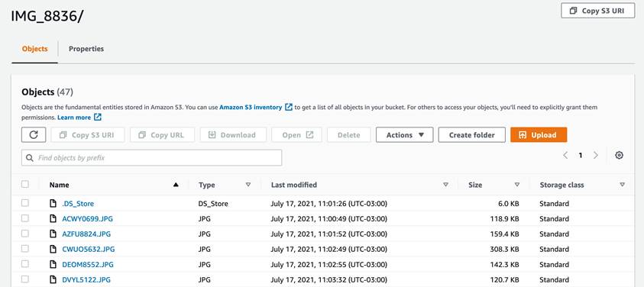Open the CWUO5632.JPG object link
Screen dimensions: 644x287
tap(89, 250)
